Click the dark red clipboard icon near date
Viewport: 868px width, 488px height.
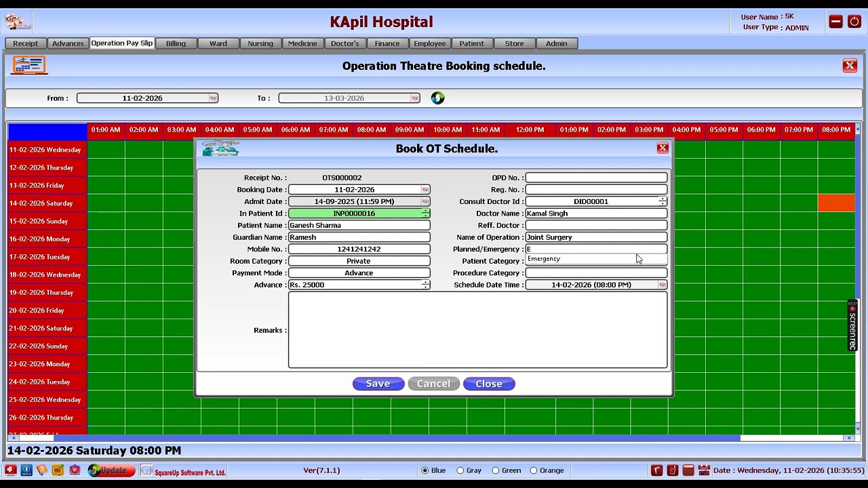tap(672, 470)
